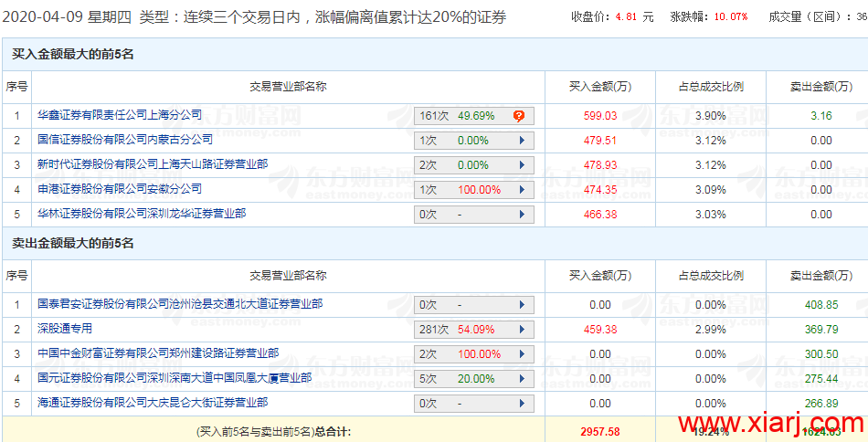Open 中国中金财富郑州建设路营业部 link
This screenshot has height=442, width=868.
tap(158, 353)
